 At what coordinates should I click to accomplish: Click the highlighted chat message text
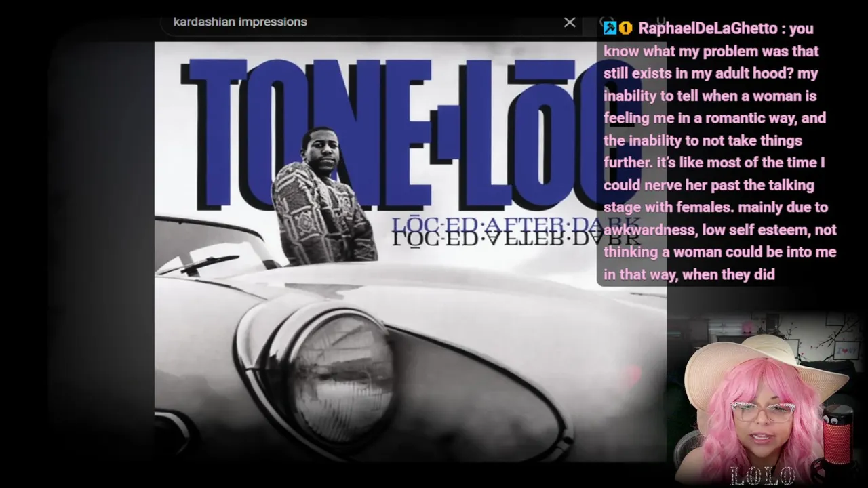tap(720, 152)
